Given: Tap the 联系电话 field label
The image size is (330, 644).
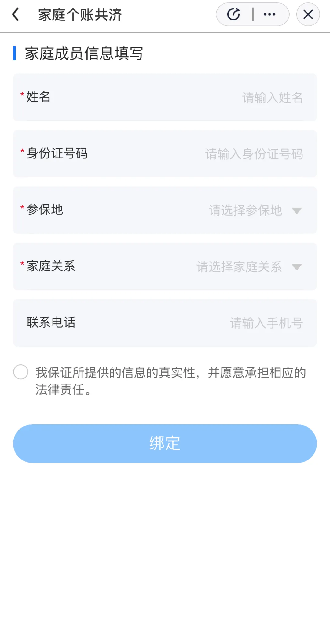Looking at the screenshot, I should tap(51, 322).
